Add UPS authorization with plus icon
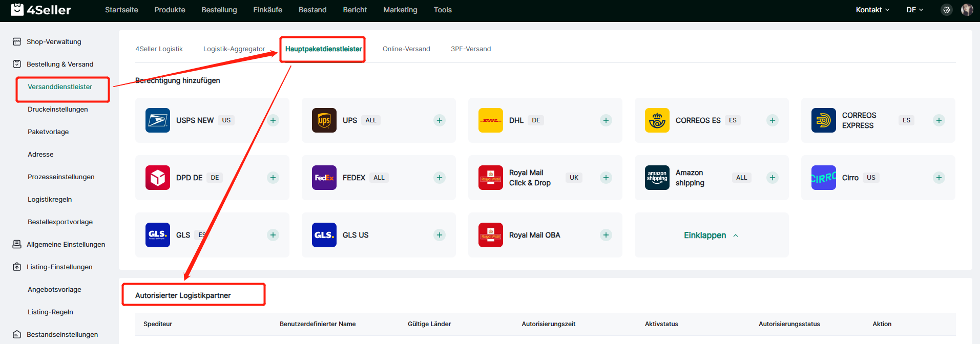 coord(440,120)
